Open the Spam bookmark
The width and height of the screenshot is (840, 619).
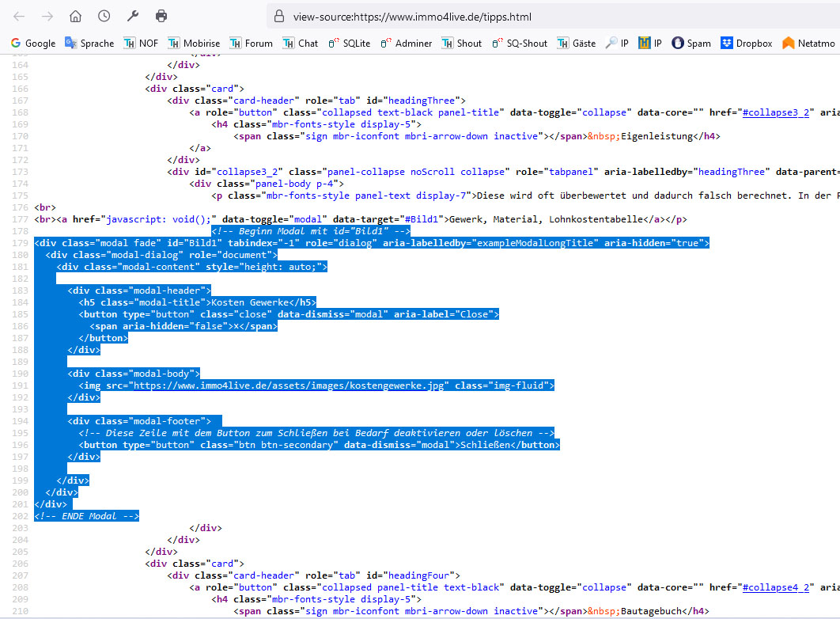691,44
